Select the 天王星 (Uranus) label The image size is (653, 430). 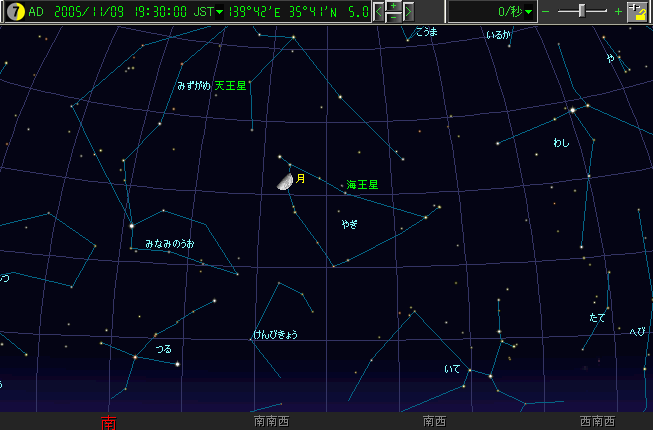(x=230, y=86)
